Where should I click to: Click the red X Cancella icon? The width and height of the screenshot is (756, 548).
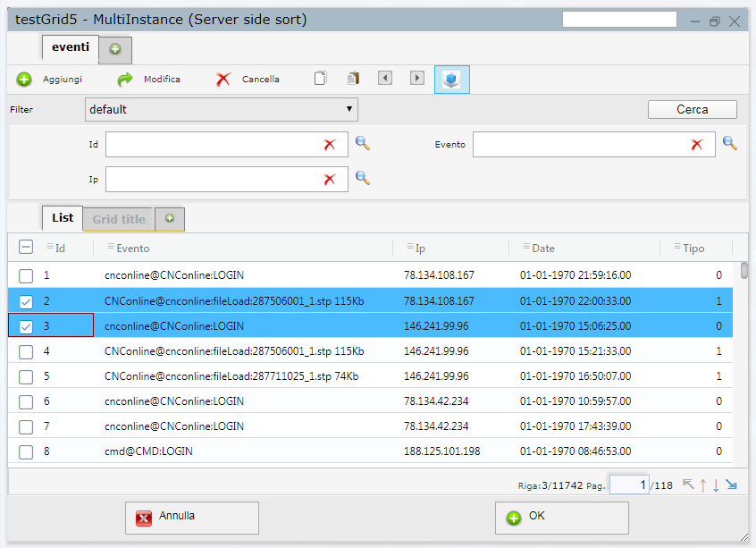pos(223,80)
